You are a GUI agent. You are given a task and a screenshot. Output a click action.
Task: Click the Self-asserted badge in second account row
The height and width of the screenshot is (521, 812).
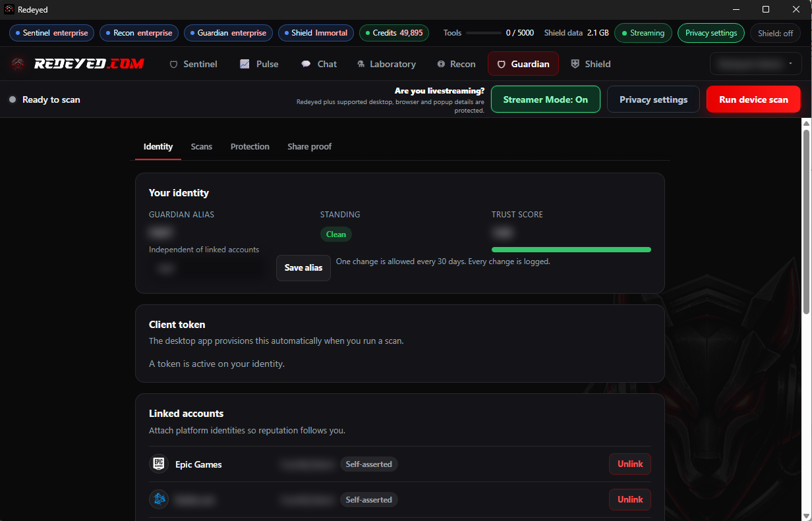368,499
